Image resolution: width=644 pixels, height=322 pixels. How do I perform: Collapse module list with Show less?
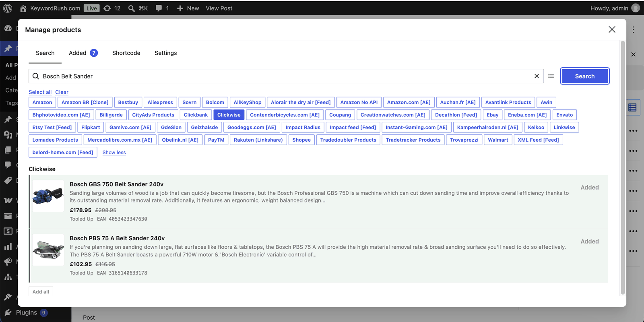[114, 153]
